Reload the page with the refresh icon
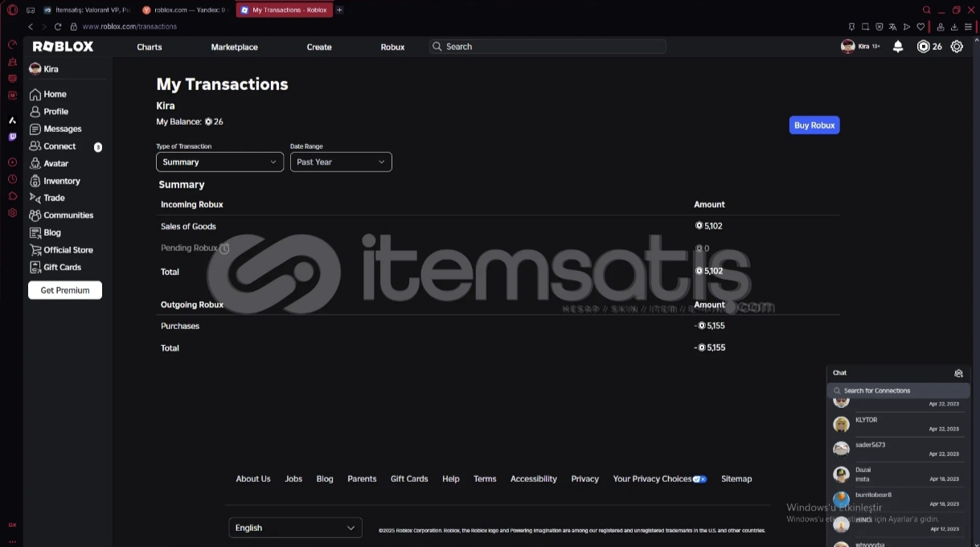 click(58, 27)
